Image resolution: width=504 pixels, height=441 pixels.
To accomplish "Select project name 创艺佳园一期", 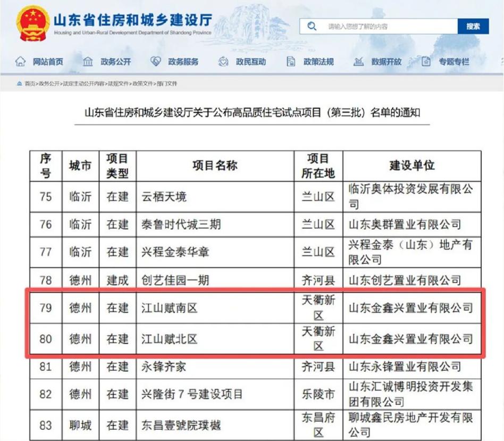I will [x=175, y=280].
